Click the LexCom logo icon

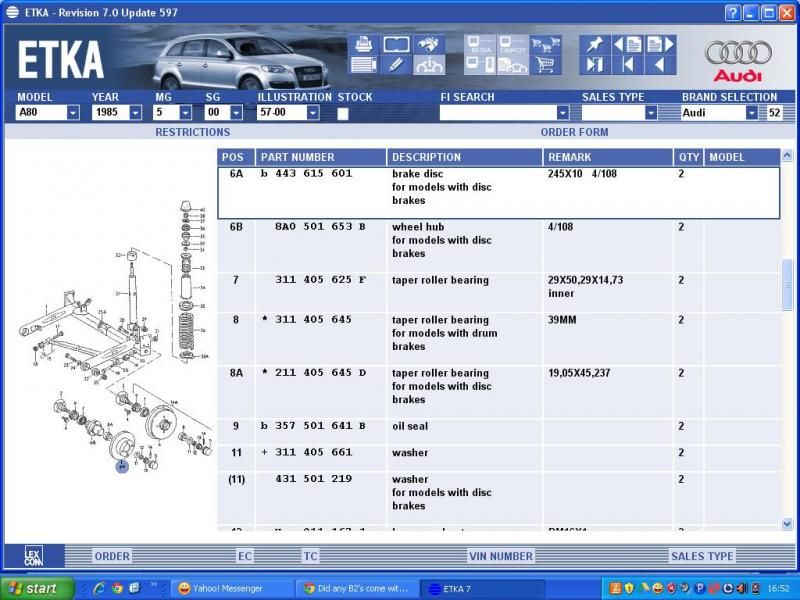tap(34, 556)
